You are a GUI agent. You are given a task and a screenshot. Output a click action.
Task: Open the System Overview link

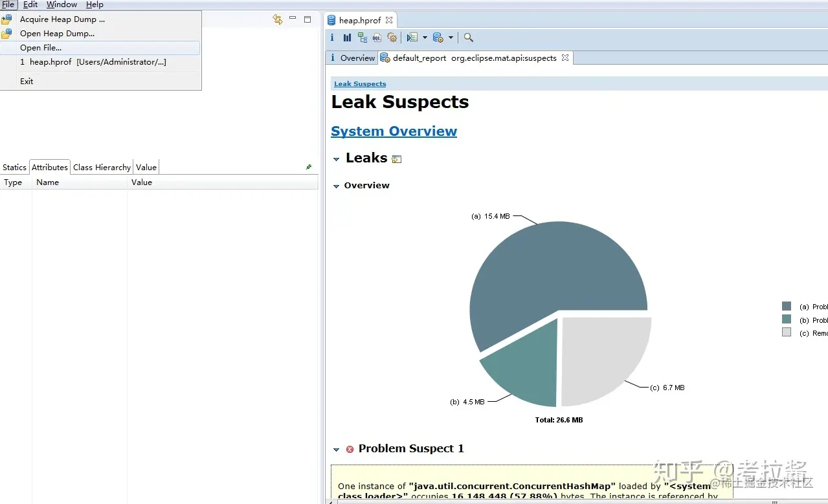[394, 131]
